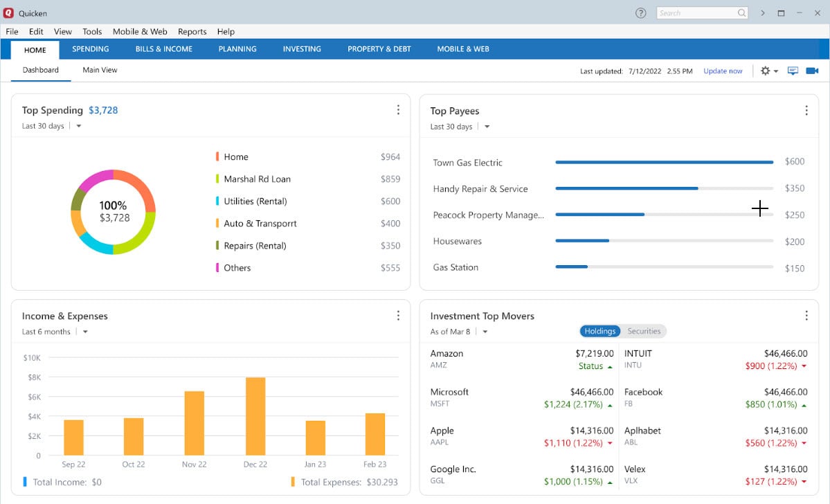Open the File menu
The height and width of the screenshot is (504, 830).
point(12,31)
